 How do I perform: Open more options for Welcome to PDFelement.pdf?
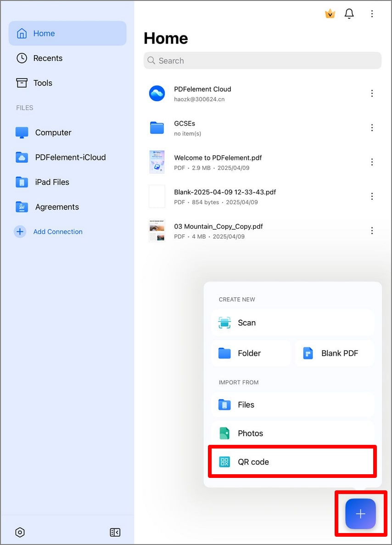[x=372, y=162]
